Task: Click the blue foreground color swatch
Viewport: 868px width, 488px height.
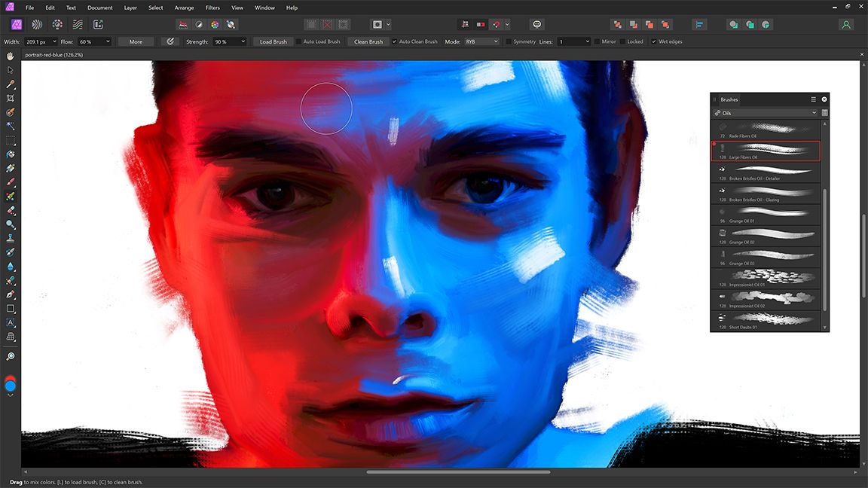Action: point(11,386)
